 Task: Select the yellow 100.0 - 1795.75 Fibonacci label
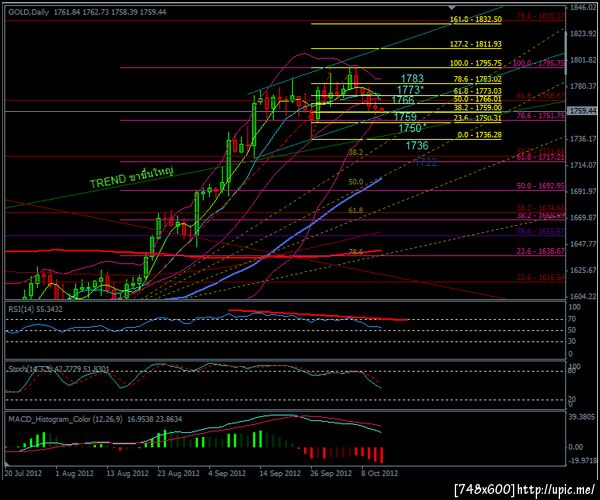click(476, 63)
